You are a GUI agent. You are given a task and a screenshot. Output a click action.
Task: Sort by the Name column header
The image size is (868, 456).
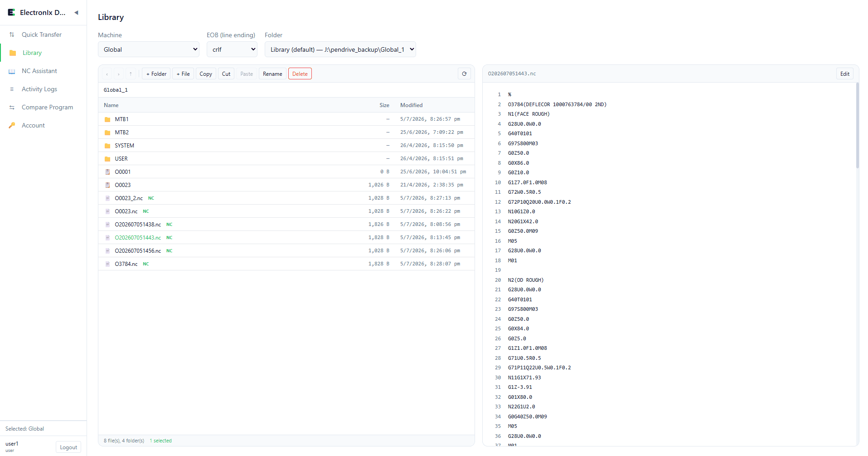[x=111, y=105]
